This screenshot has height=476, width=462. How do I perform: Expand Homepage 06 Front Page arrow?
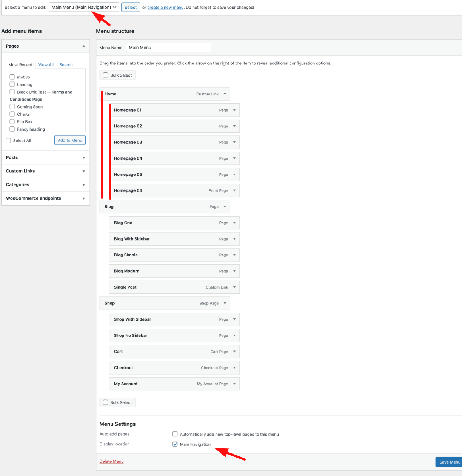pyautogui.click(x=234, y=190)
